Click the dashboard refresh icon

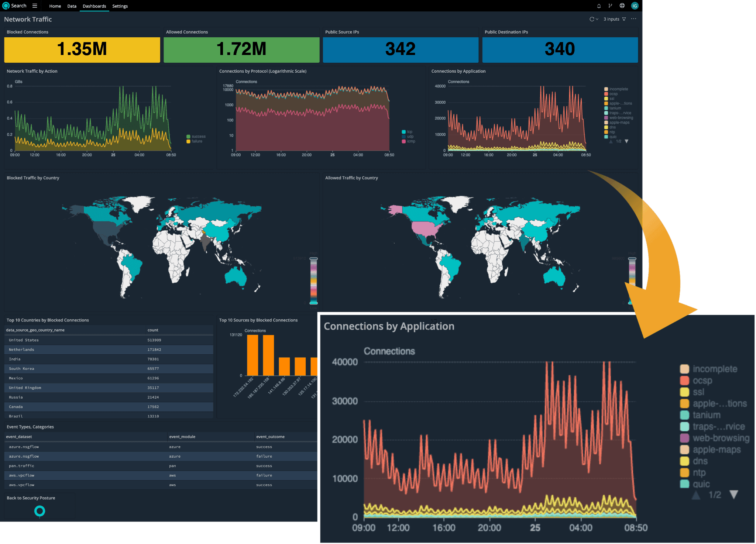(x=592, y=19)
